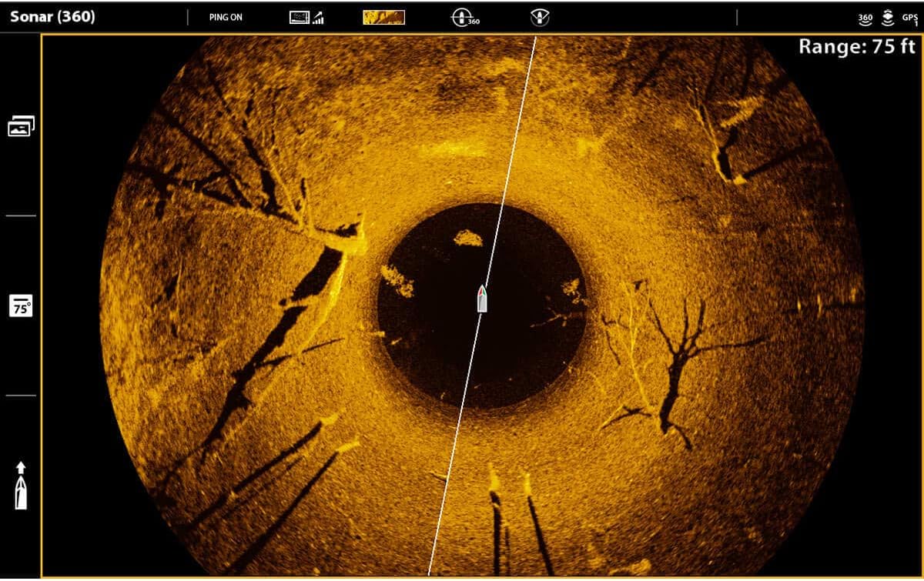Tap the boat orientation compass icon
Image resolution: width=924 pixels, height=581 pixels.
[541, 17]
